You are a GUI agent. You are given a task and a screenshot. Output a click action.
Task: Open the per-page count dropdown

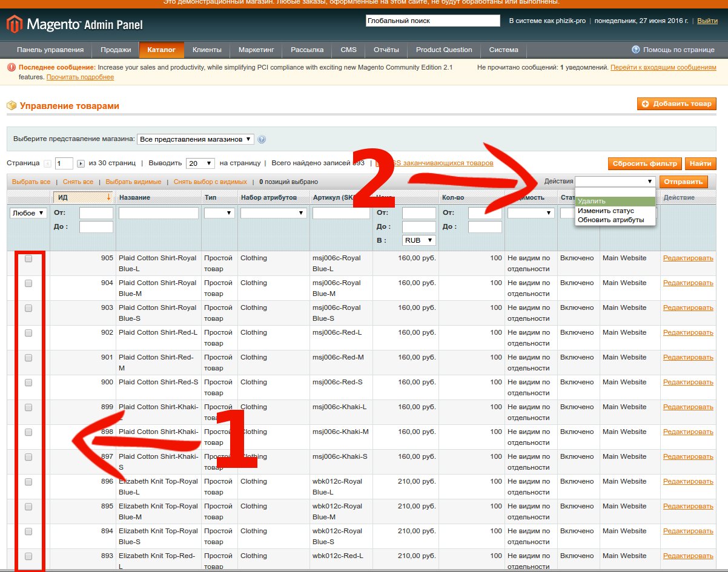(200, 163)
